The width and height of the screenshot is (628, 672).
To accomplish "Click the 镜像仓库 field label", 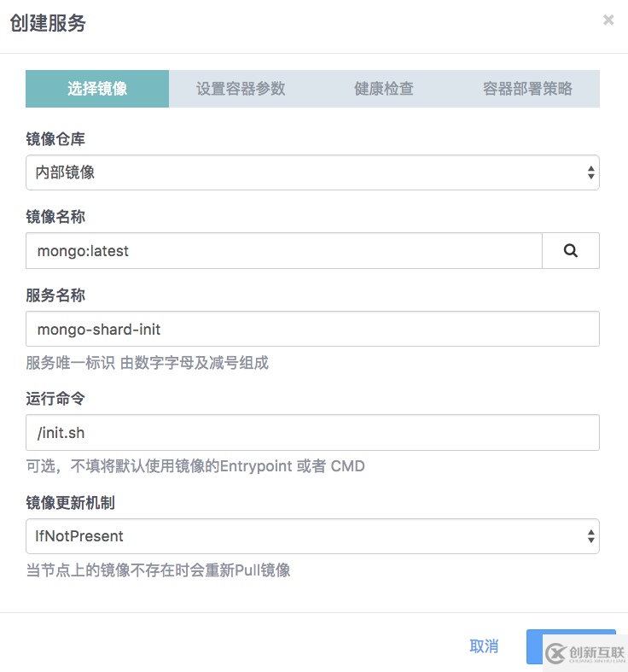I will 55,139.
